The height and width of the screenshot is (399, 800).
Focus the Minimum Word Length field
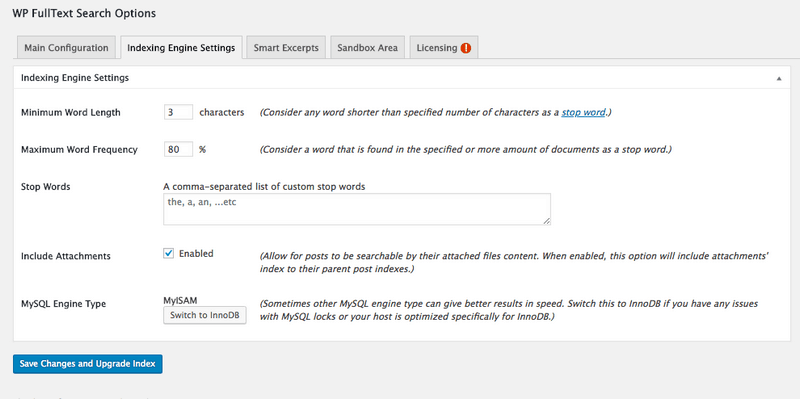(x=178, y=112)
